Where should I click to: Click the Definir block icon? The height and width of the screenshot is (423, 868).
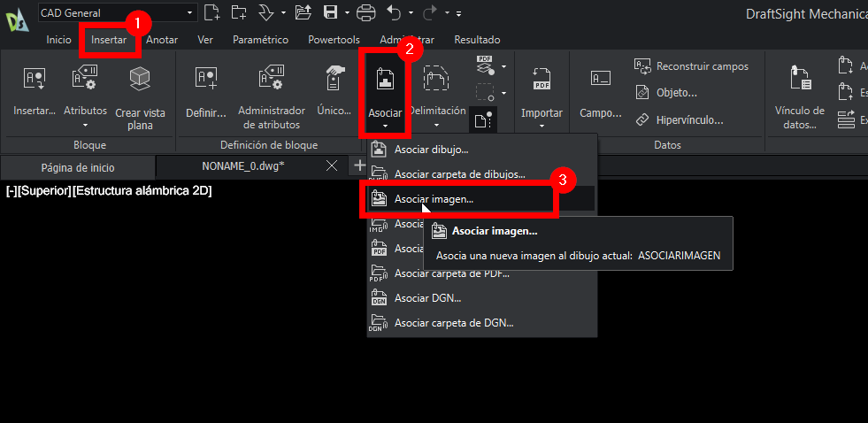206,81
